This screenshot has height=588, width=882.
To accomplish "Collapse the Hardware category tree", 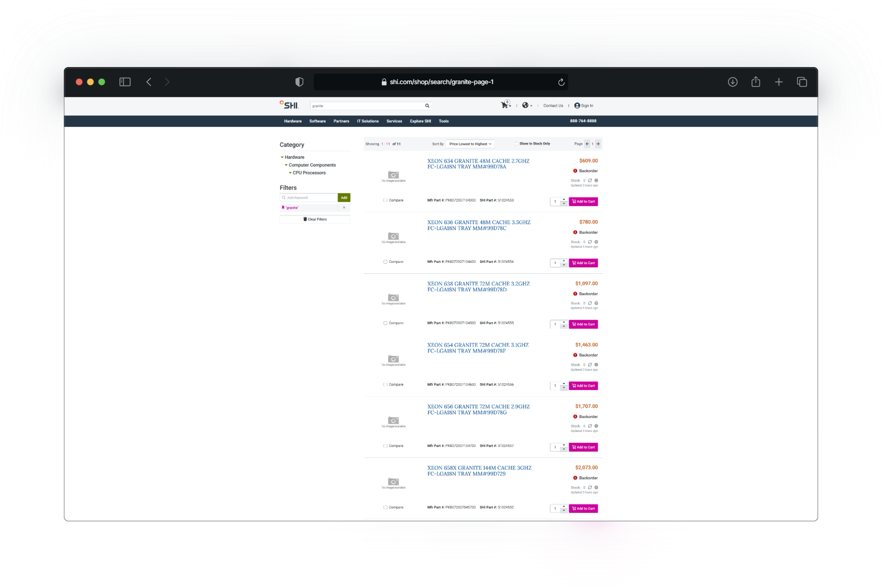I will coord(283,157).
